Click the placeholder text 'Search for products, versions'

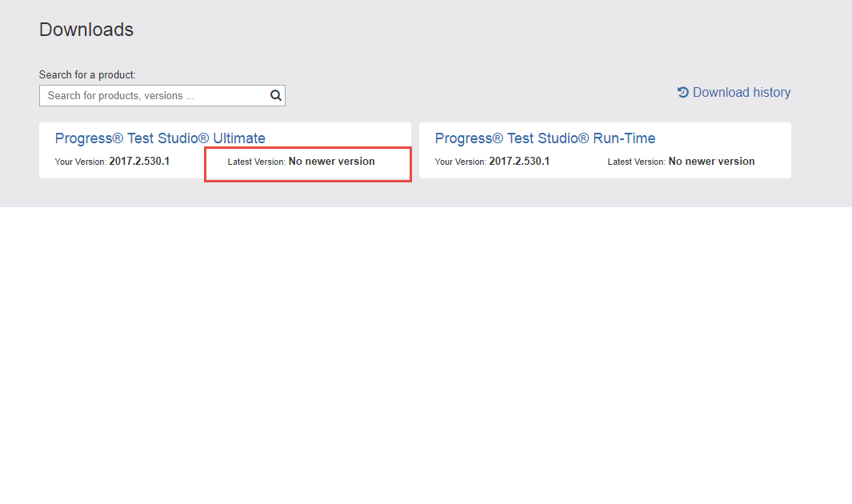(x=120, y=96)
